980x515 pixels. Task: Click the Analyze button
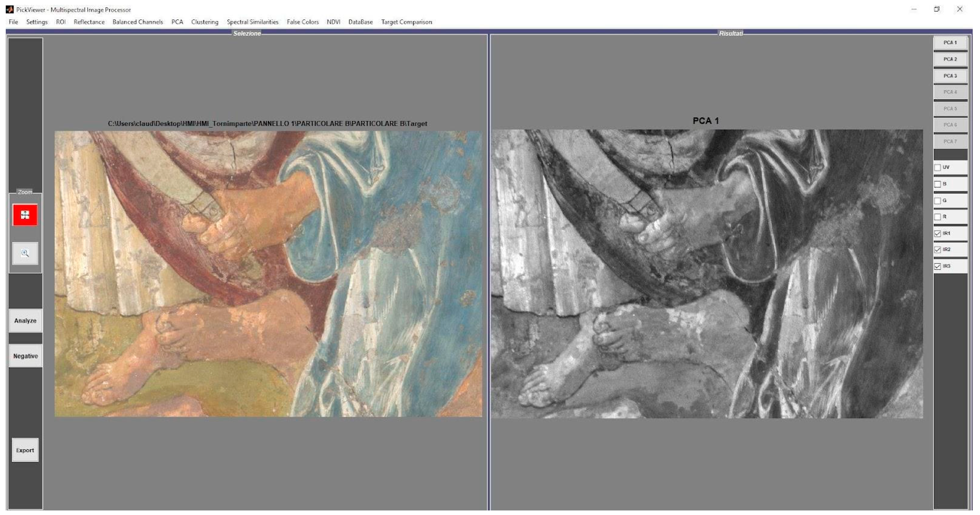(25, 321)
